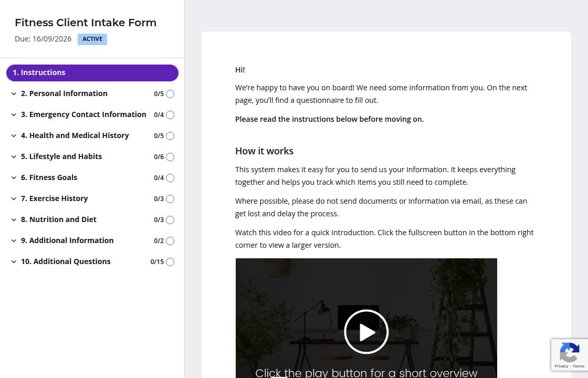The height and width of the screenshot is (378, 588).
Task: Open the reCAPTCHA Privacy link
Action: coord(561,366)
